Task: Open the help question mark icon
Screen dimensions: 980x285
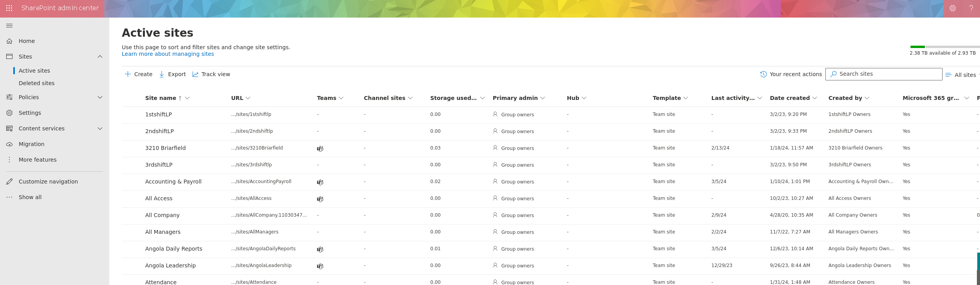Action: 971,8
